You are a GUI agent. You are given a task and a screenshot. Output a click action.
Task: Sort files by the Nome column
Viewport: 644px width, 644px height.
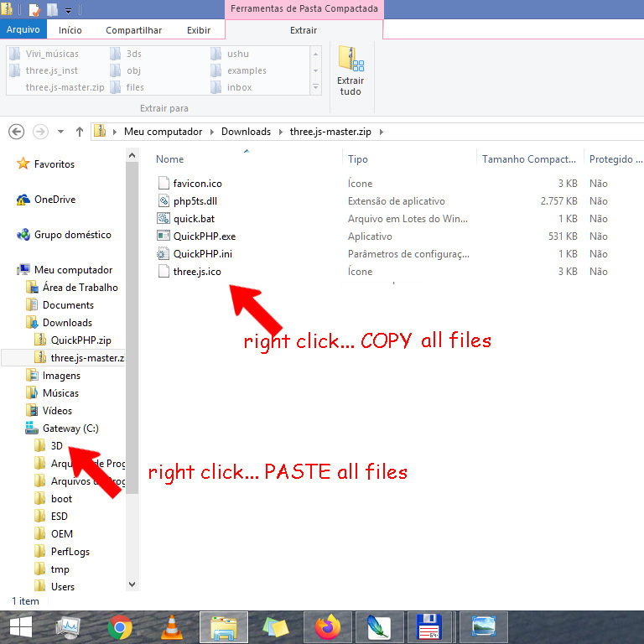pyautogui.click(x=170, y=159)
